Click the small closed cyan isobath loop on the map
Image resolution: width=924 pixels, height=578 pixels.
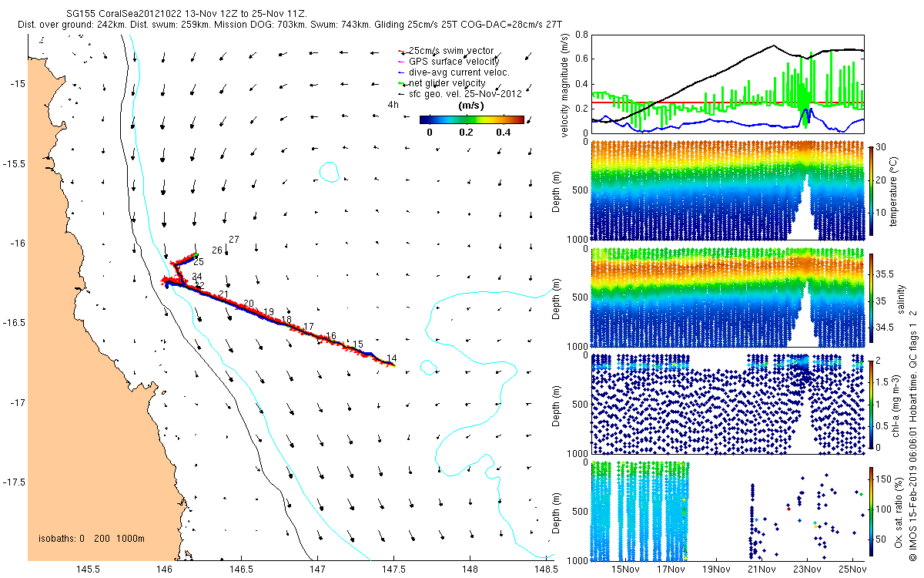[x=331, y=171]
